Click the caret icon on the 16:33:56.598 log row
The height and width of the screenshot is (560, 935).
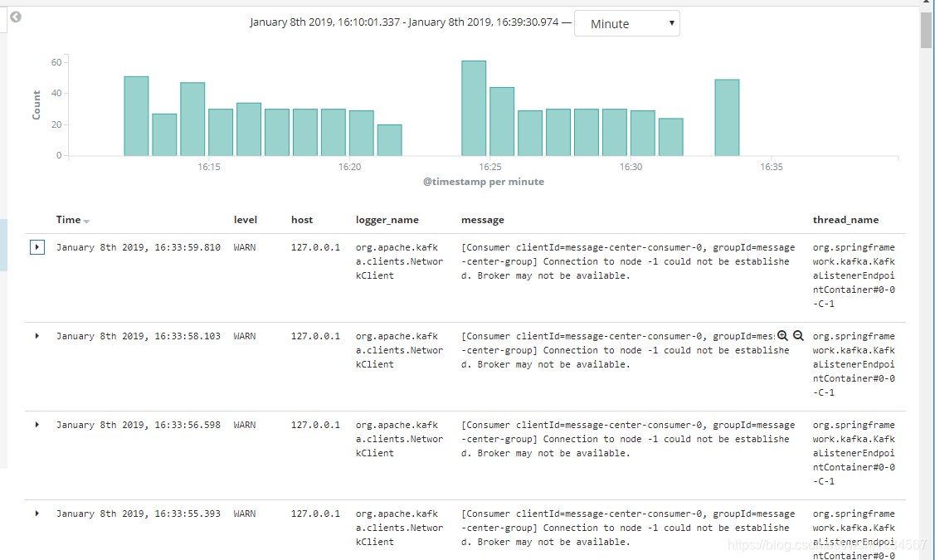pyautogui.click(x=37, y=424)
